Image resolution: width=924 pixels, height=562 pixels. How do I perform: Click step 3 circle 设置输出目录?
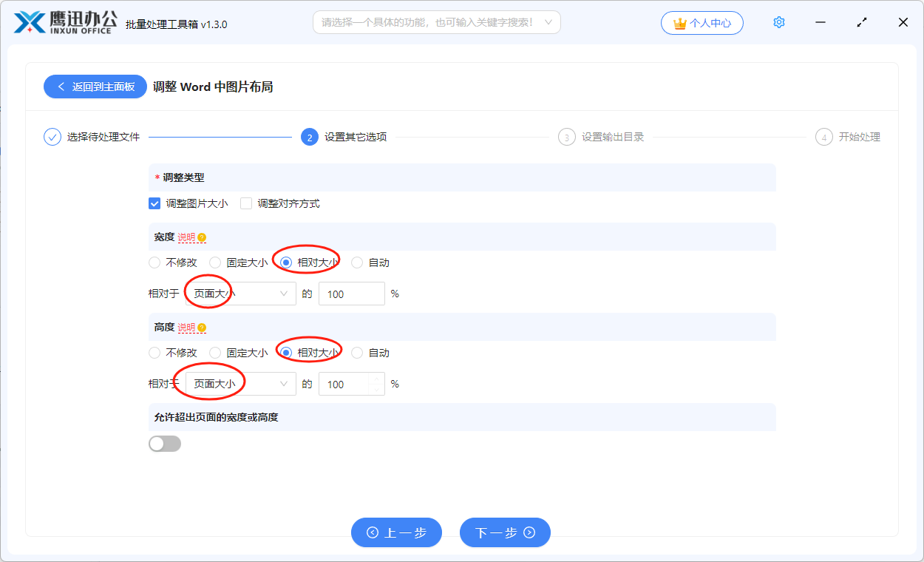[567, 137]
